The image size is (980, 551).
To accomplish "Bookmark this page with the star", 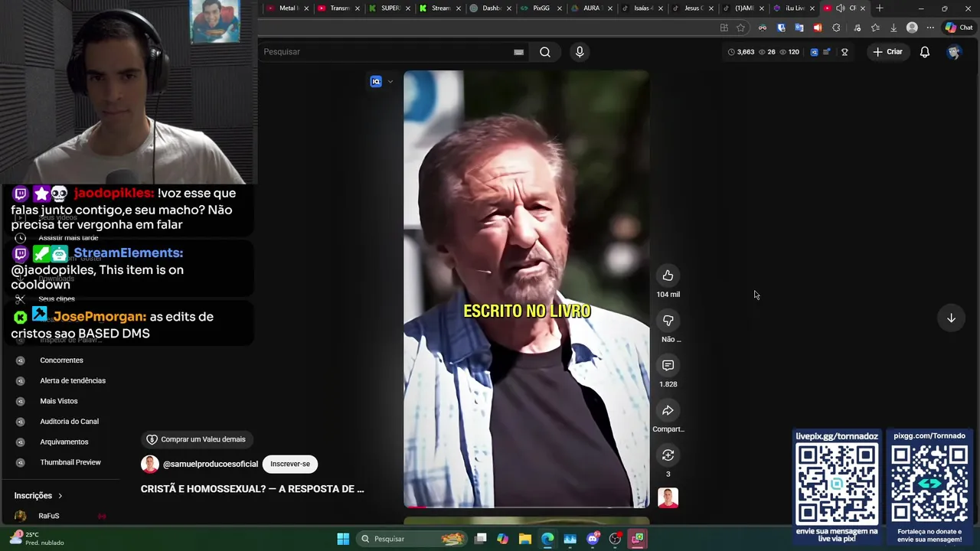I will 740,28.
